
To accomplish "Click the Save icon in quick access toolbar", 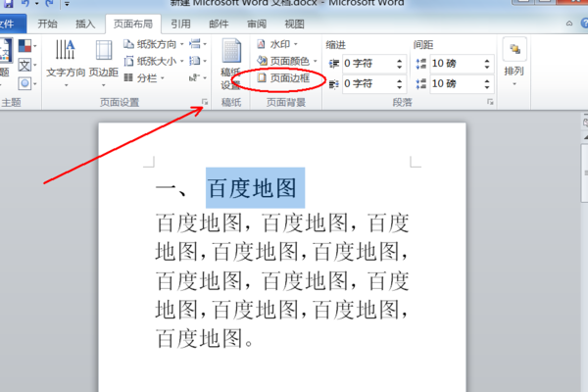I will (8, 3).
